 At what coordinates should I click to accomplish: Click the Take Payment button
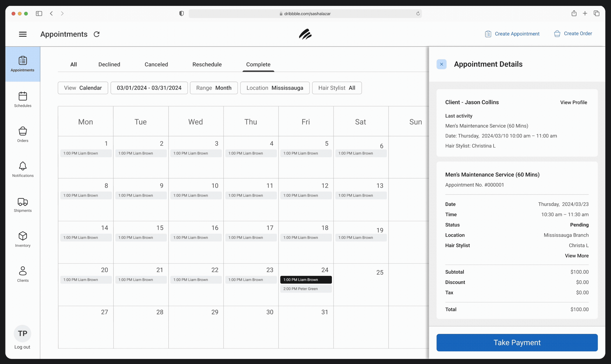[x=517, y=343]
